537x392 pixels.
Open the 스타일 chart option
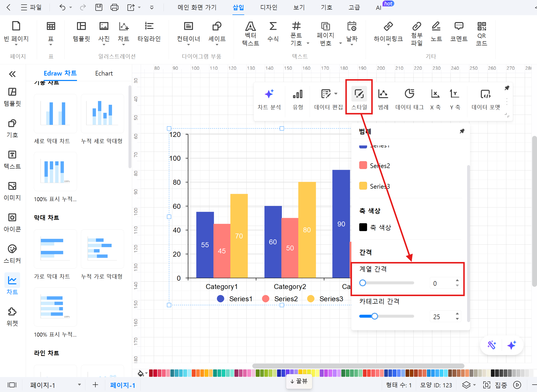click(359, 98)
